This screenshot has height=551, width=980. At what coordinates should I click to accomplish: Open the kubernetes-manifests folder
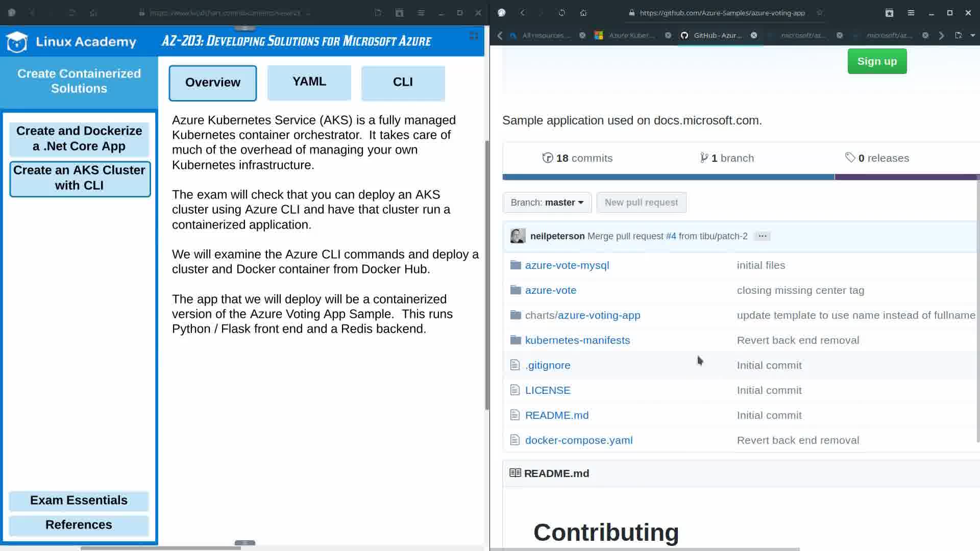pyautogui.click(x=577, y=340)
